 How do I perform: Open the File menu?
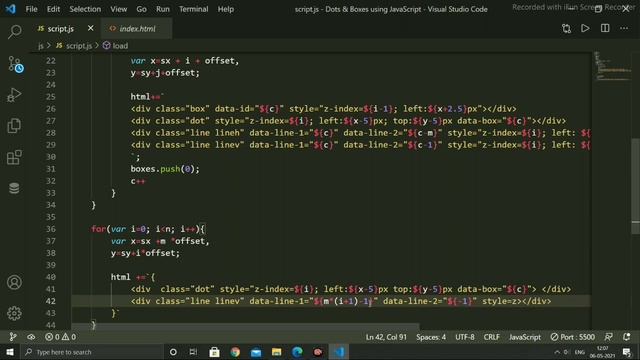[x=31, y=9]
